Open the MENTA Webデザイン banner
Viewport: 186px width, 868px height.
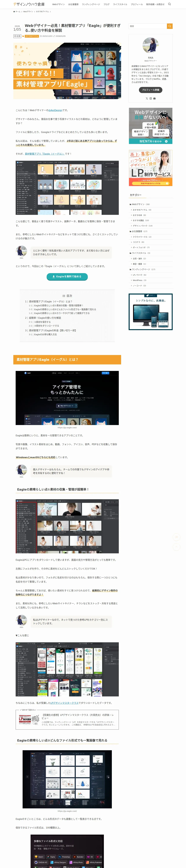click(x=151, y=126)
